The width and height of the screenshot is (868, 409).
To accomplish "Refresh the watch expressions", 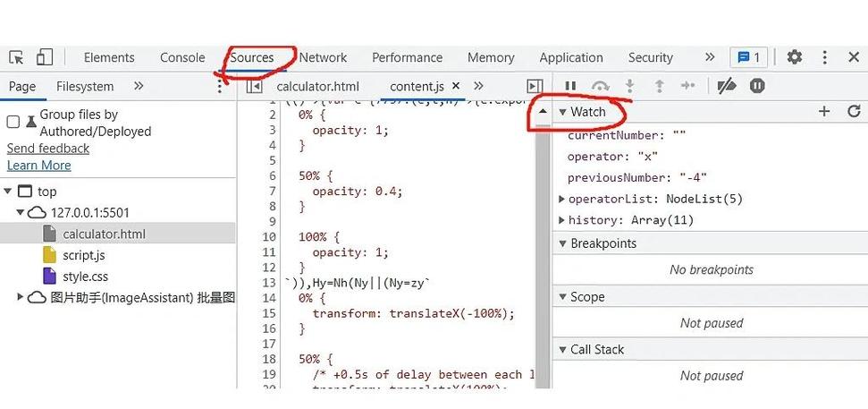I will [x=854, y=112].
